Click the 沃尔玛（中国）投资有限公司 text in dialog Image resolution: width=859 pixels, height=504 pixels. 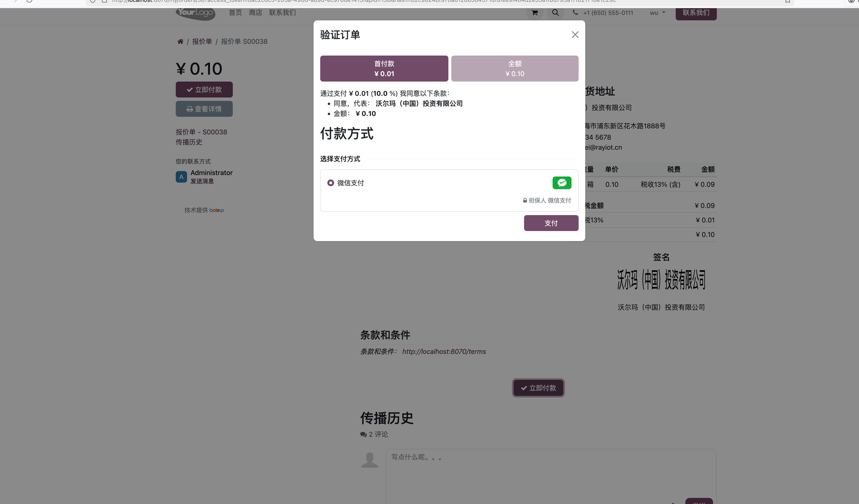(x=419, y=104)
